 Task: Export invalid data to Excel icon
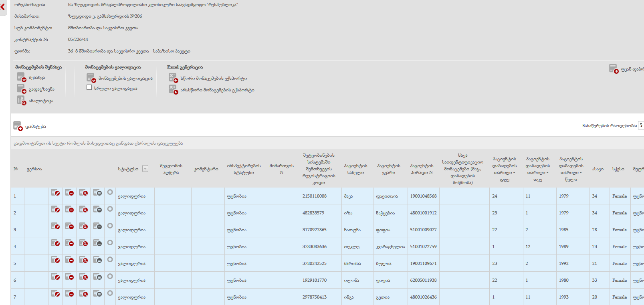pyautogui.click(x=173, y=89)
